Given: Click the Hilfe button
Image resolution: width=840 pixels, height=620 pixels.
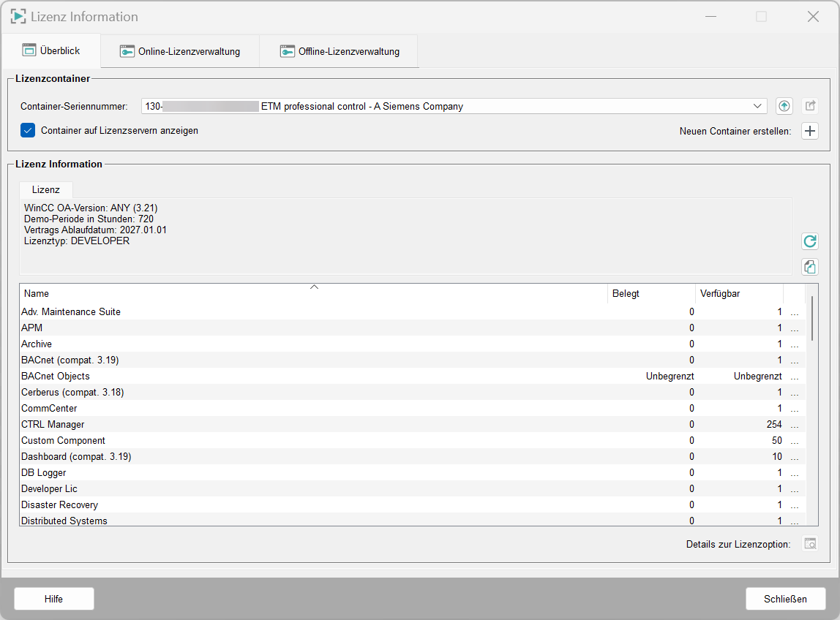Looking at the screenshot, I should [53, 599].
